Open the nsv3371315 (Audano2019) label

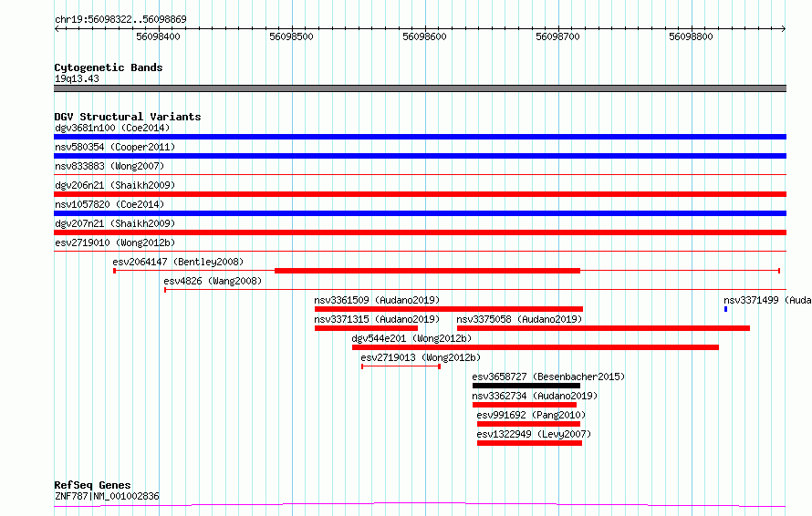tap(377, 319)
